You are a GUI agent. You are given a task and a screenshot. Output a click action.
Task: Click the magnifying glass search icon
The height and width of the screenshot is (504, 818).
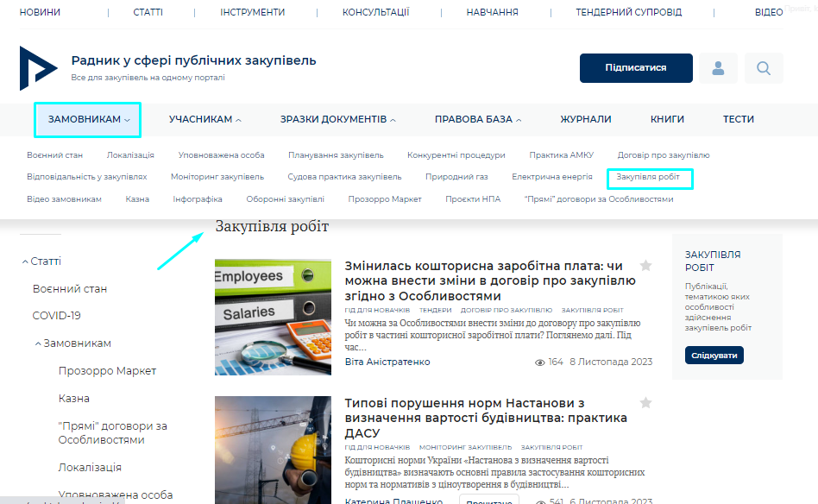pyautogui.click(x=764, y=68)
